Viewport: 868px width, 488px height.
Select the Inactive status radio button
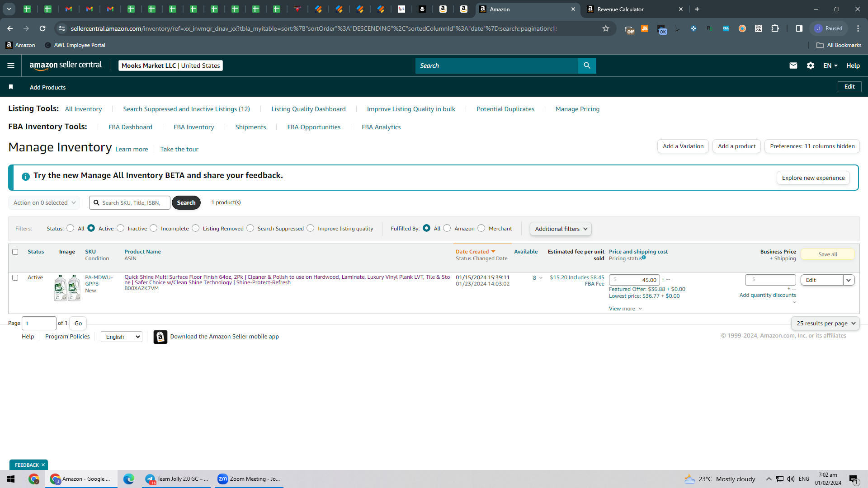click(x=120, y=228)
